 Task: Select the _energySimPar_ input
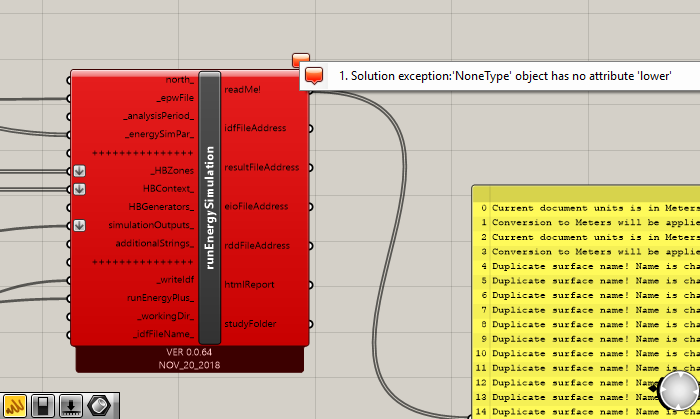pyautogui.click(x=159, y=134)
